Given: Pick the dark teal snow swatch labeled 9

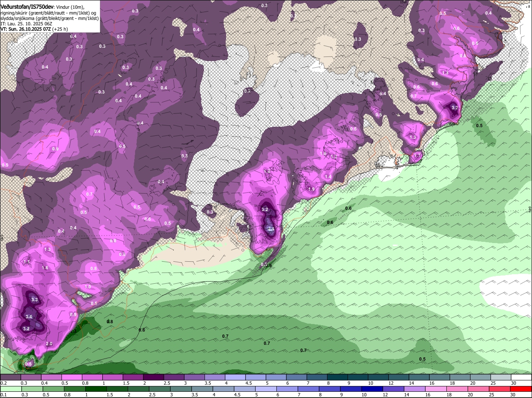Looking at the screenshot, I should 357,377.
